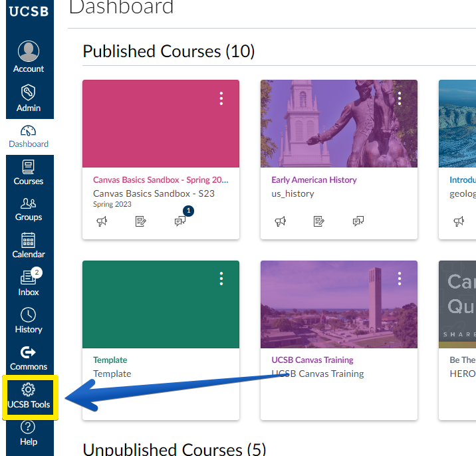Open assignments for Early American History card
476x456 pixels.
[x=318, y=221]
